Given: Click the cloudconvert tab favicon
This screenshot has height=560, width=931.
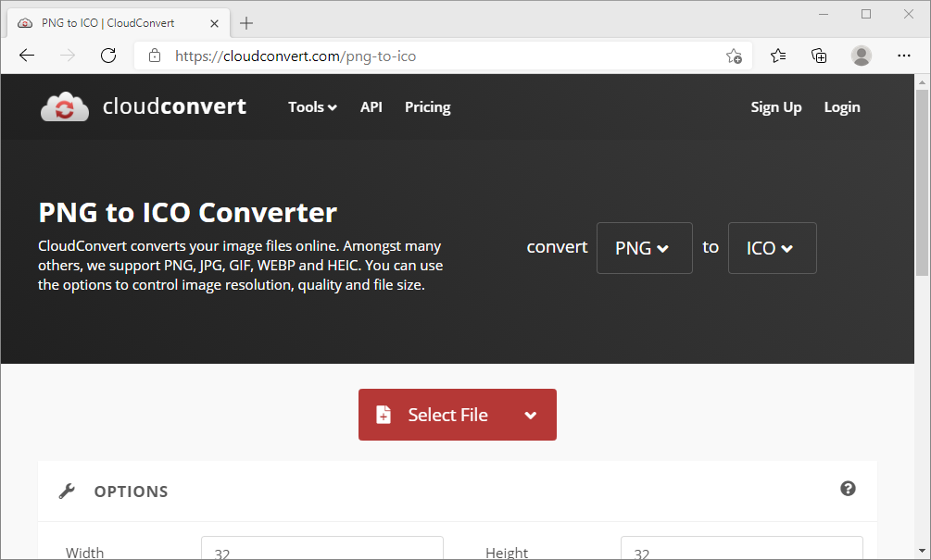Looking at the screenshot, I should (25, 23).
